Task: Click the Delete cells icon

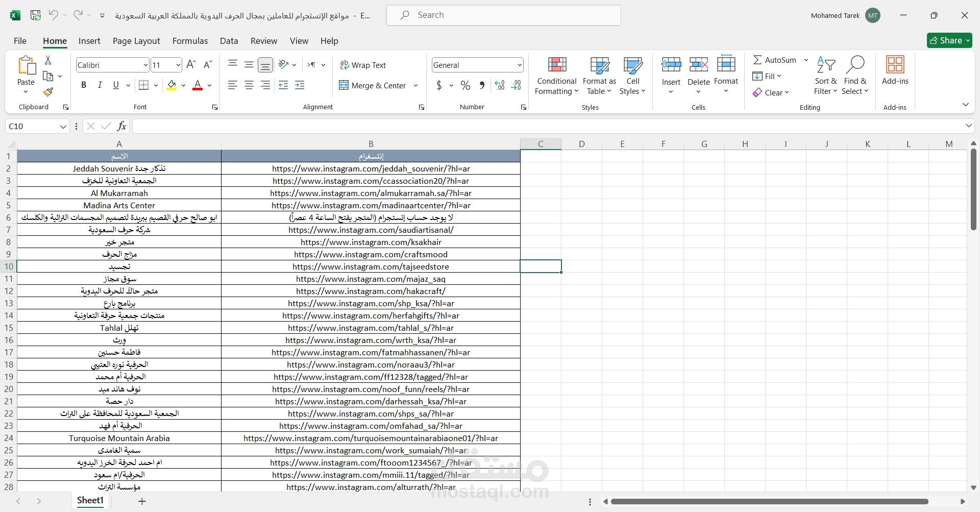Action: point(698,64)
